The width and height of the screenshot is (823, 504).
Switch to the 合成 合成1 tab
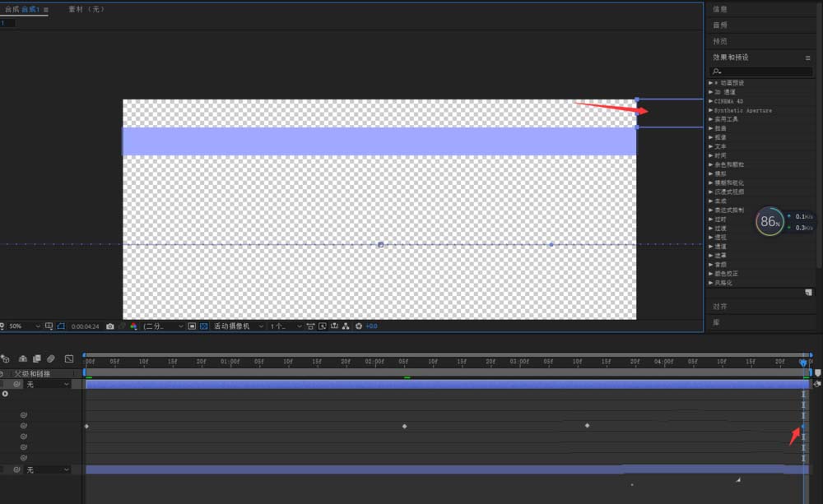click(x=22, y=9)
